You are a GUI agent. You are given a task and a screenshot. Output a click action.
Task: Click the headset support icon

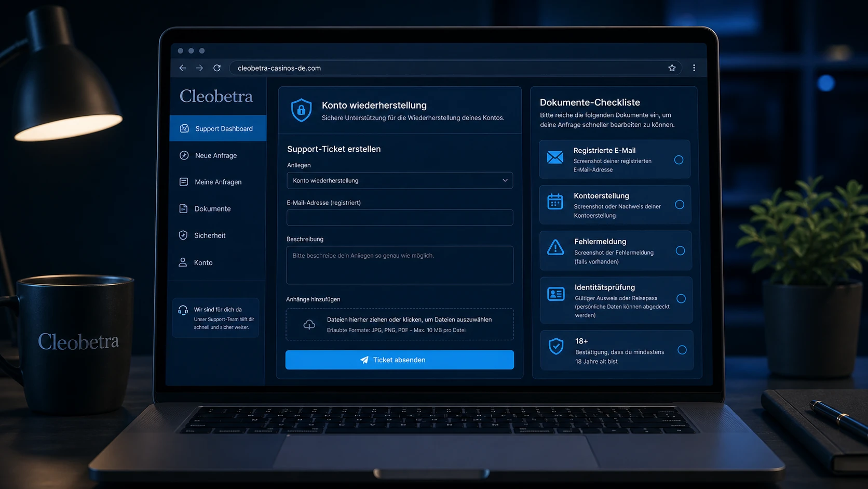[183, 310]
